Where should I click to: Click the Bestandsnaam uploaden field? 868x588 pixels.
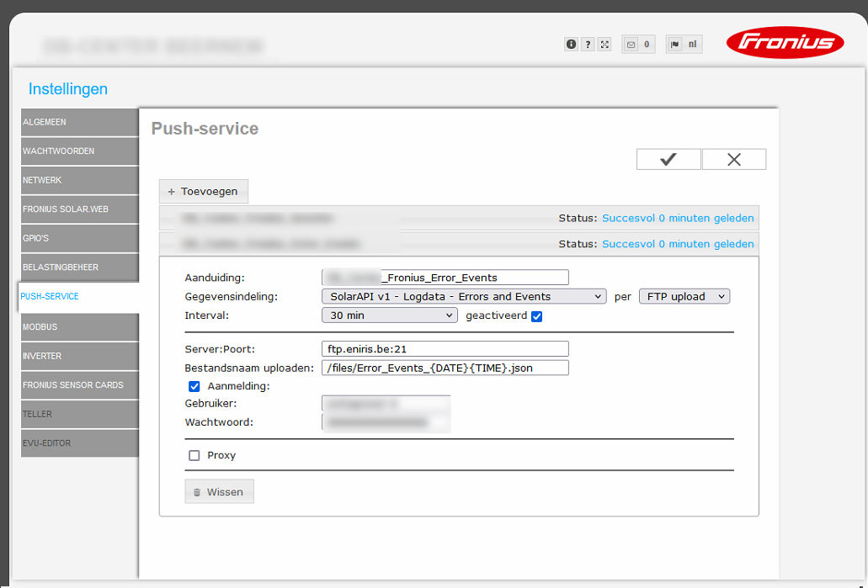click(x=445, y=368)
